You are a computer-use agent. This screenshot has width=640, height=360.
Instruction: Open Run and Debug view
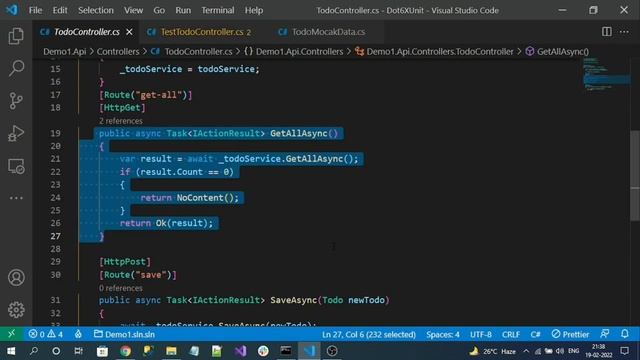(x=16, y=133)
